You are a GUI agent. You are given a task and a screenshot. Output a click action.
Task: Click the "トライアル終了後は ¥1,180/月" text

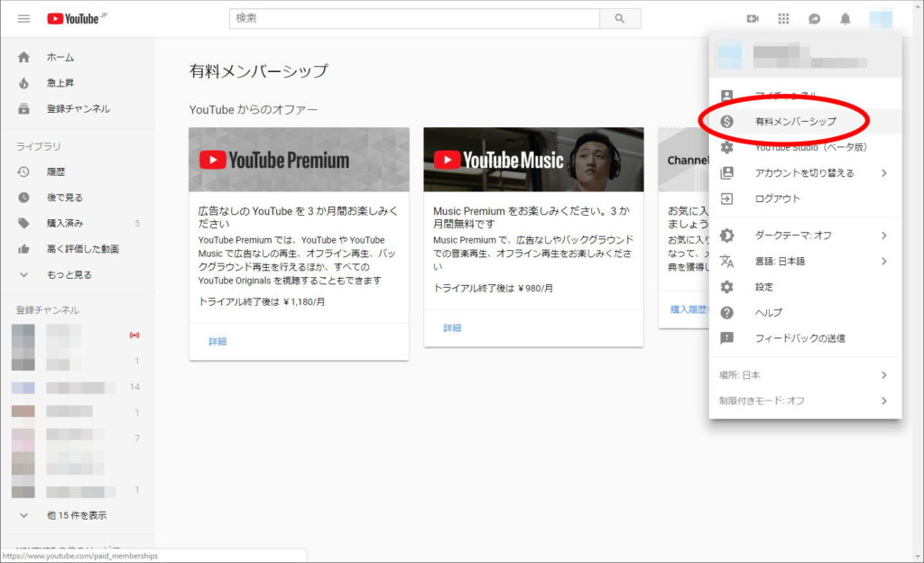[x=262, y=301]
